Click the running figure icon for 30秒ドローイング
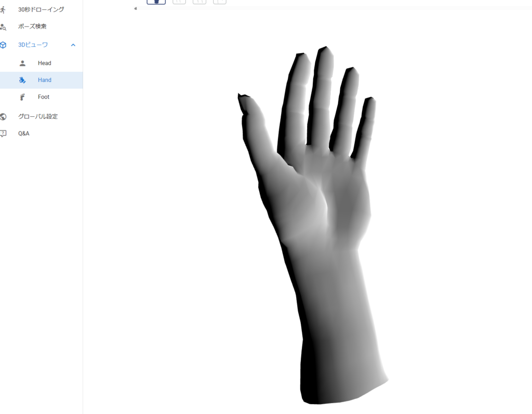Viewport: 532px width, 414px height. 3,9
